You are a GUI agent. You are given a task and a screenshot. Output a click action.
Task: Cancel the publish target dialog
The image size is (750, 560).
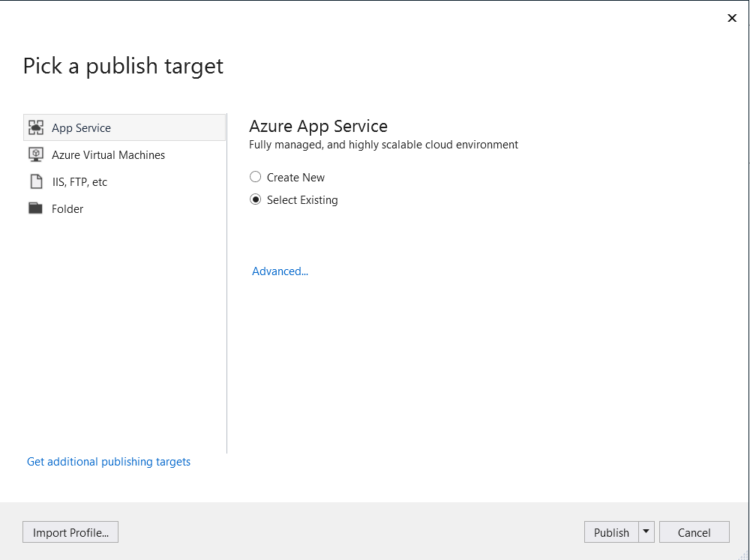click(x=694, y=532)
